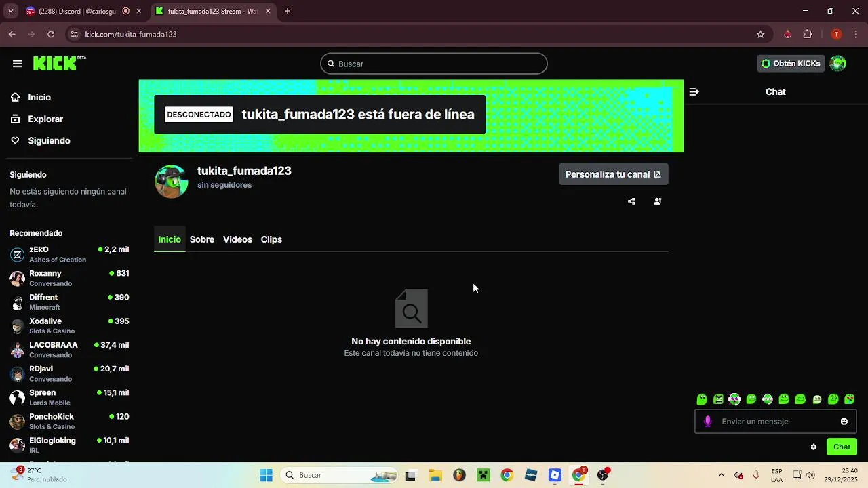This screenshot has width=868, height=488.
Task: Insert the first green blob emote
Action: 702,400
